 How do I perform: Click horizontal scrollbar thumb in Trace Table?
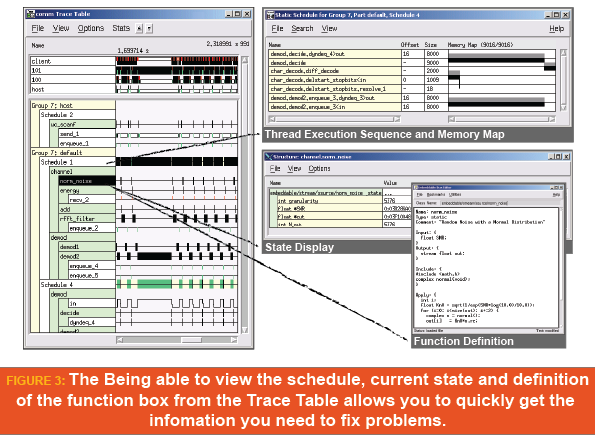[191, 340]
